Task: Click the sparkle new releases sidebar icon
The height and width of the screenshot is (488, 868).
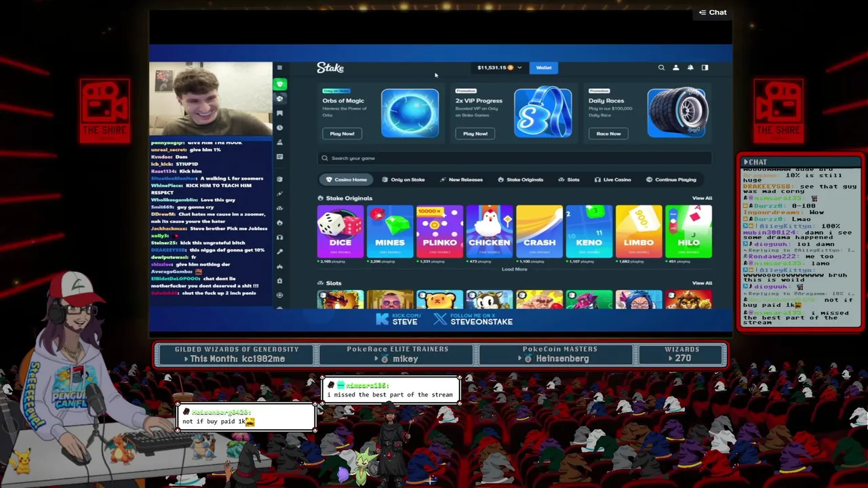Action: (x=279, y=194)
